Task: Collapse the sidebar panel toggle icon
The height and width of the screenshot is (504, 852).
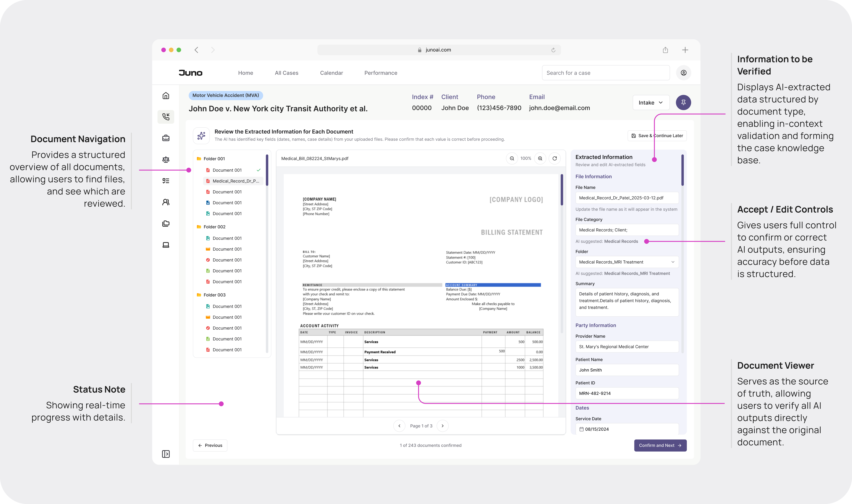Action: click(166, 454)
